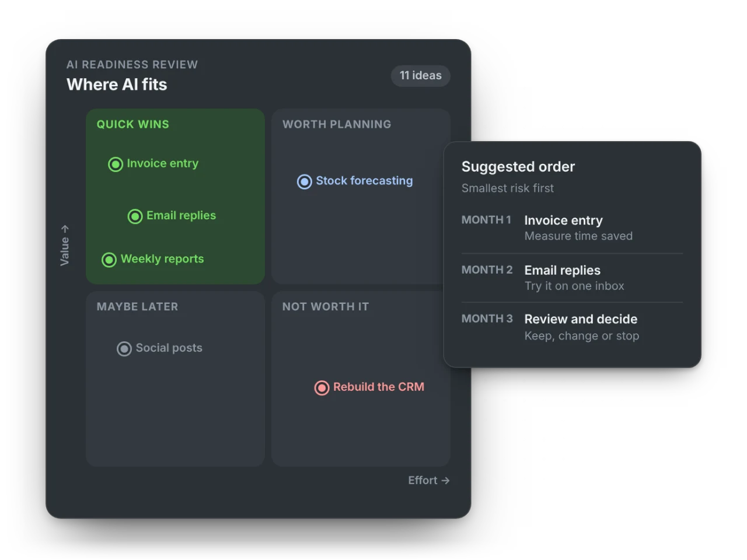
Task: Select the Maybe Later quadrant heading
Action: 138,307
